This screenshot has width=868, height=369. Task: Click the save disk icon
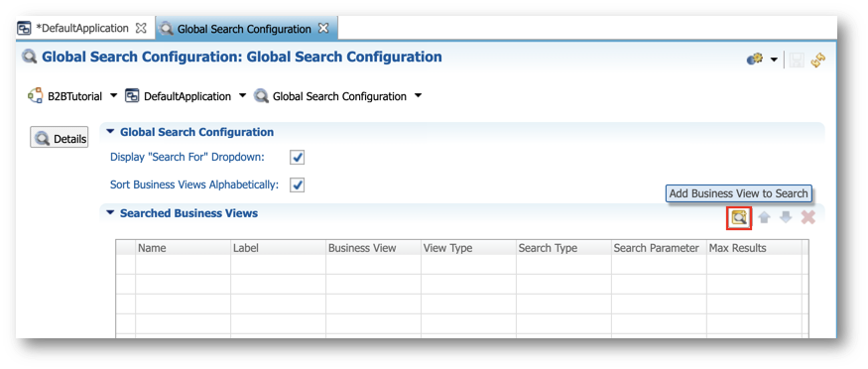[x=798, y=60]
